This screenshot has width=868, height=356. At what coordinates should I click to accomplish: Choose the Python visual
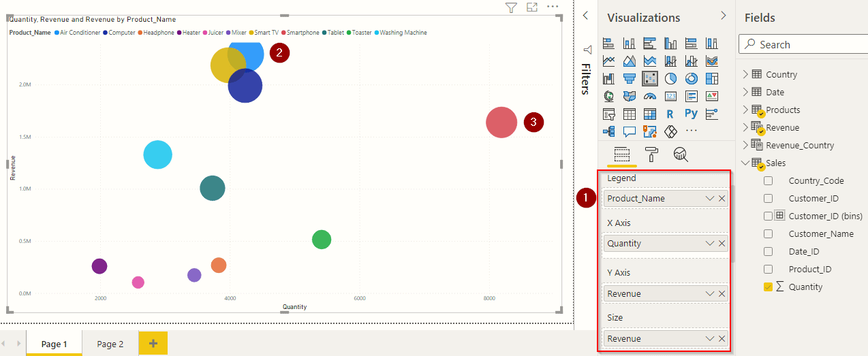click(x=691, y=114)
